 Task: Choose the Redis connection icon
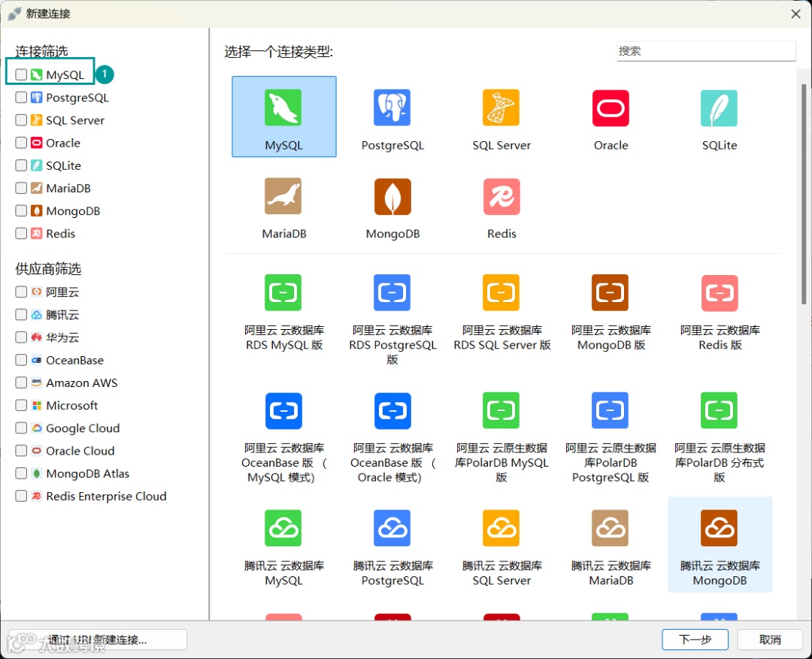(501, 196)
